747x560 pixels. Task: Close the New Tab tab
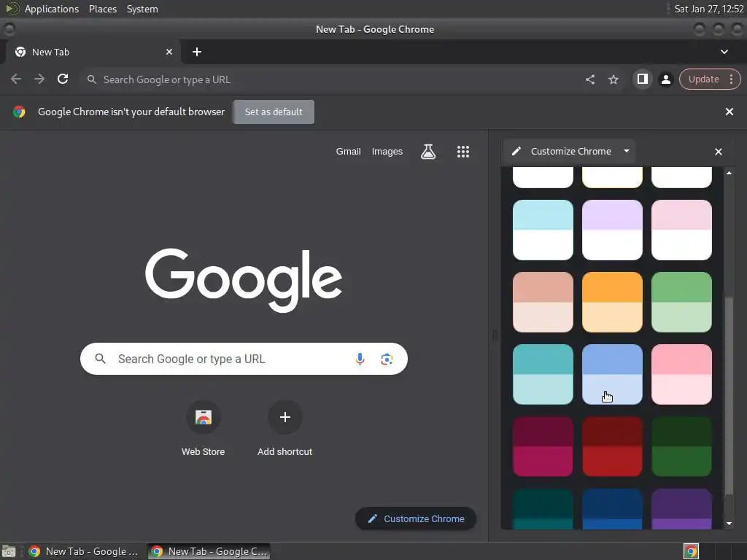(x=169, y=52)
